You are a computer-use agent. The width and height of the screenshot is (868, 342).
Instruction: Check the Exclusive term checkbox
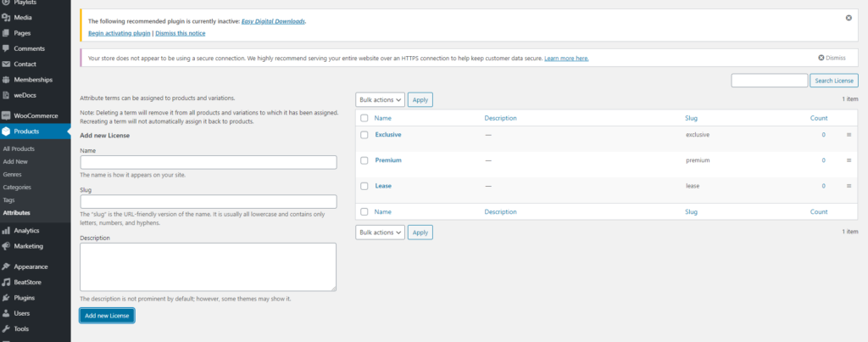click(364, 135)
